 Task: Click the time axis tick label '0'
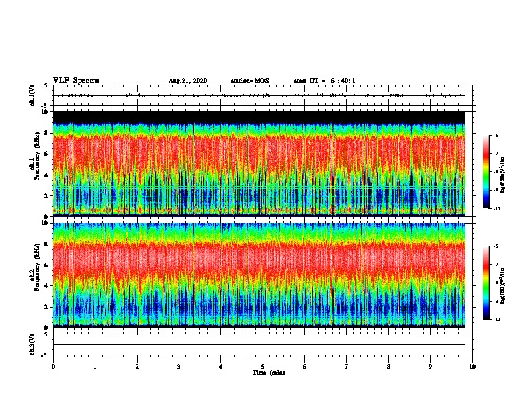(53, 367)
